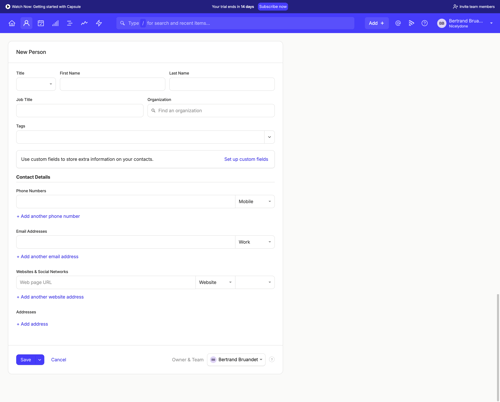
Task: Click the top search bar
Action: (235, 23)
